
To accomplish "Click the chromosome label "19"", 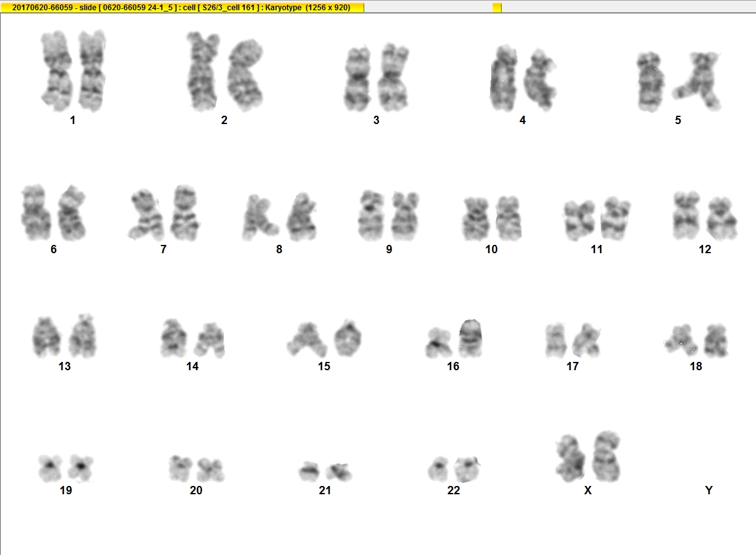I will point(66,491).
